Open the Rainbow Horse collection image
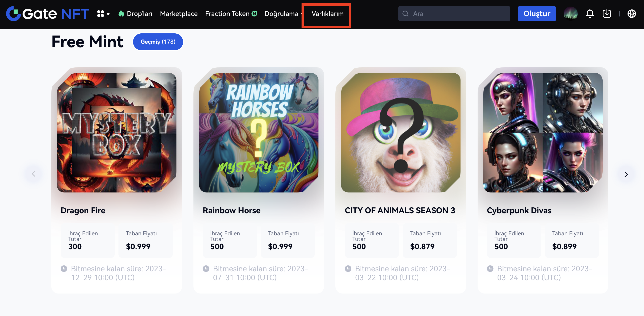The height and width of the screenshot is (316, 644). (259, 133)
